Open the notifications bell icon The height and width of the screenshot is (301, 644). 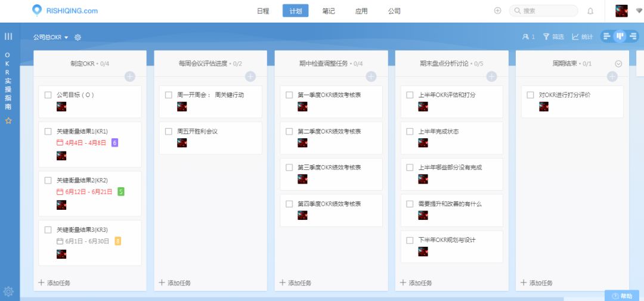(590, 11)
